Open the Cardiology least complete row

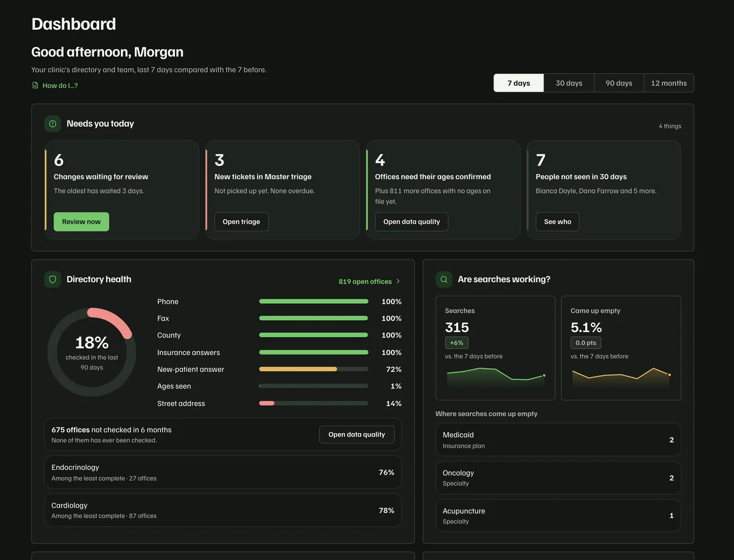223,510
